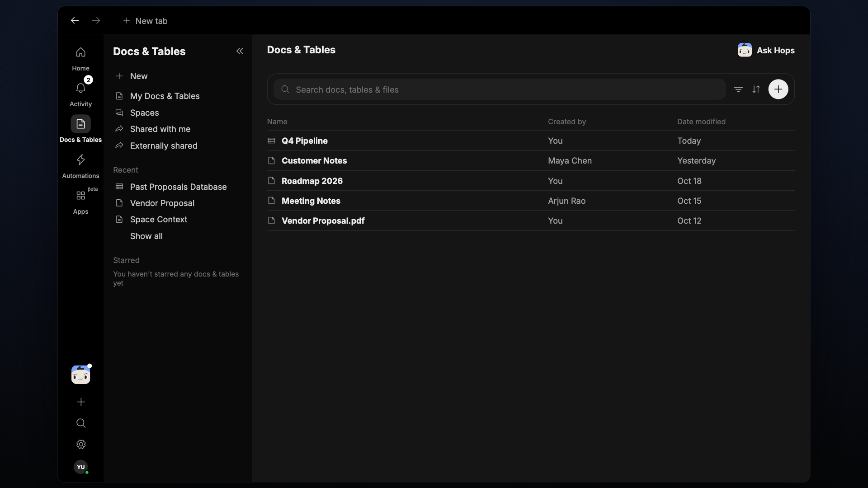Screen dimensions: 868x488
Task: Click the white round add button
Action: point(778,89)
